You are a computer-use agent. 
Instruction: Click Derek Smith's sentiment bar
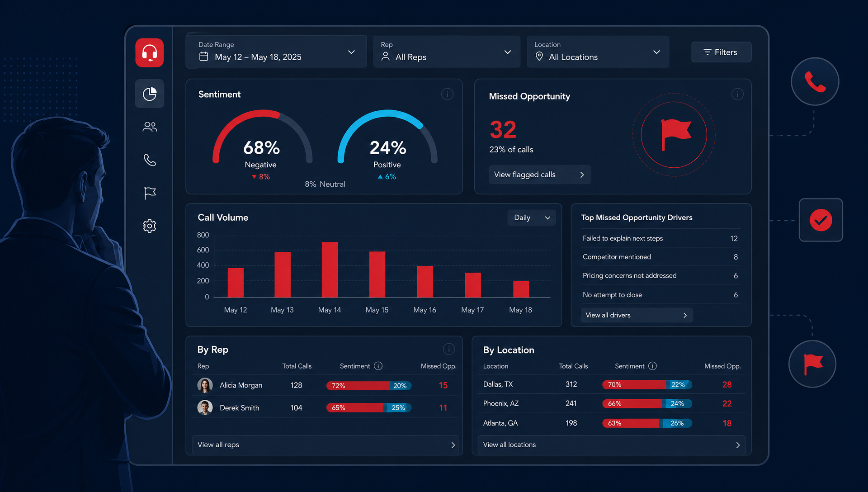coord(369,408)
